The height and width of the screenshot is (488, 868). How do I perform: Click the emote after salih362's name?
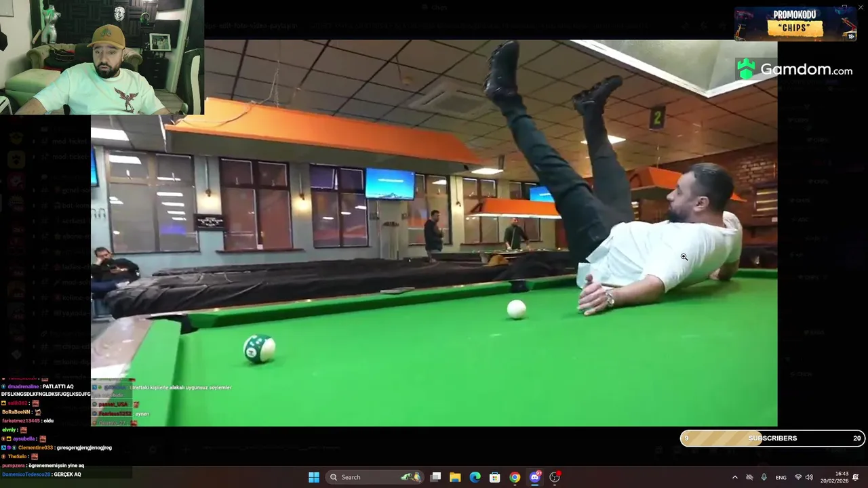(35, 403)
